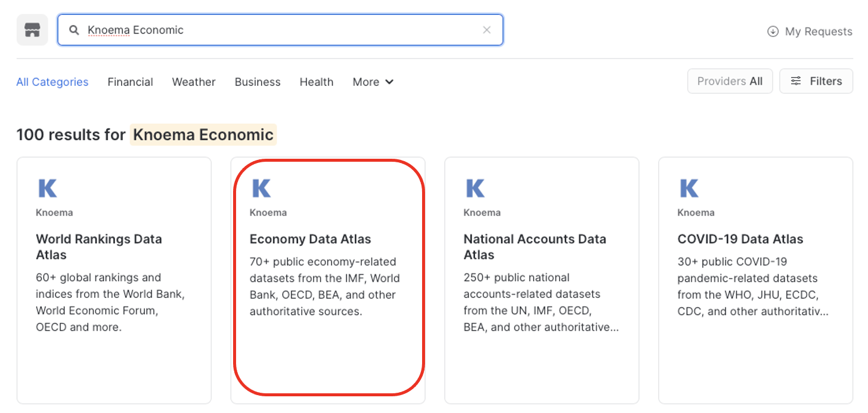The image size is (868, 413).
Task: Click Knoema logo on National Accounts card
Action: 475,188
